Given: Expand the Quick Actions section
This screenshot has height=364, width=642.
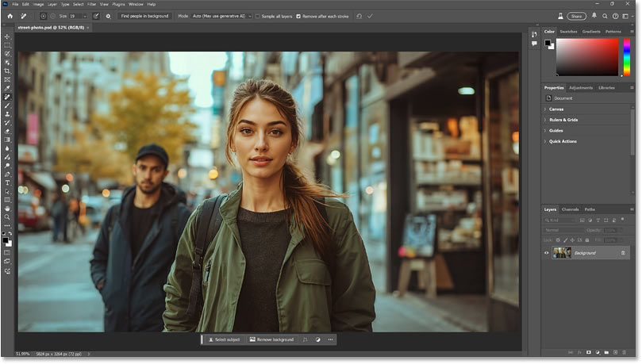Looking at the screenshot, I should [x=545, y=141].
